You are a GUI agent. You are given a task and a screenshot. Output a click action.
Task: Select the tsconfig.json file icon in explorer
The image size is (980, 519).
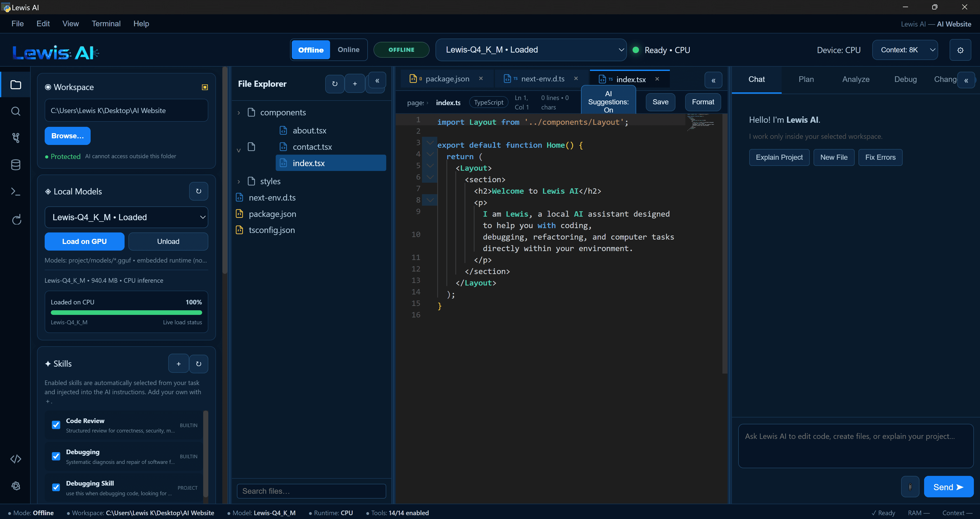[239, 230]
